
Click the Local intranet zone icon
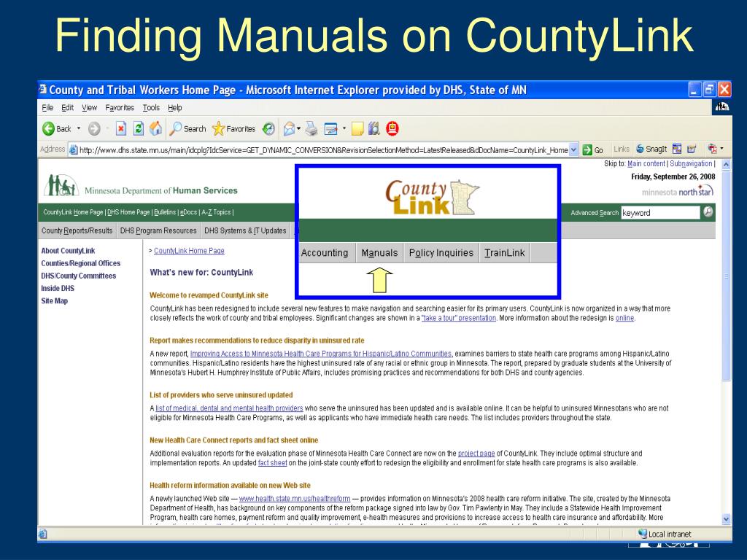[x=643, y=534]
